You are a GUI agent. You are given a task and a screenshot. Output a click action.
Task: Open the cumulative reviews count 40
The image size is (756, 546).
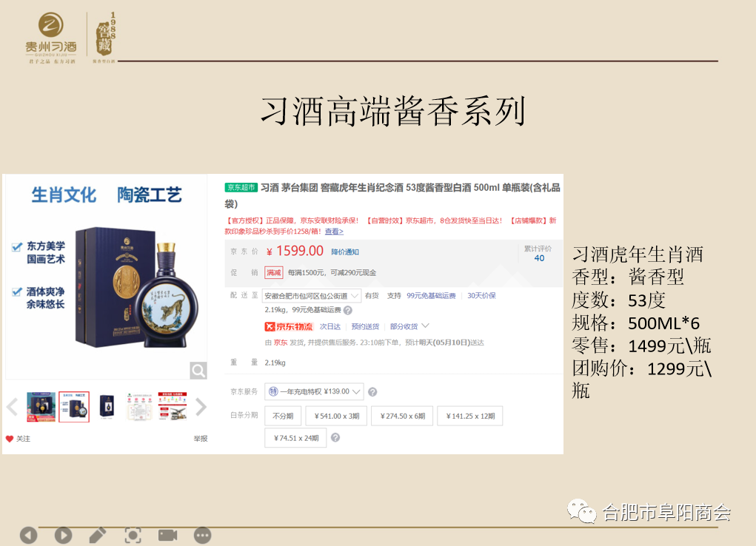(539, 258)
